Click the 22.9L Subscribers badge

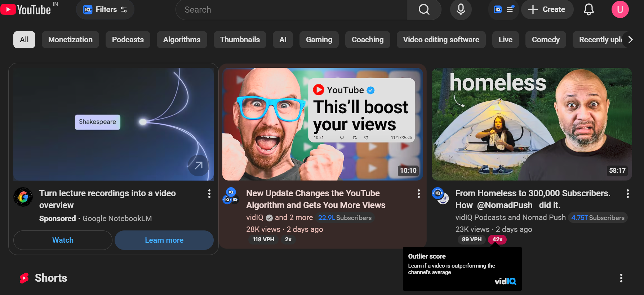[x=345, y=218]
